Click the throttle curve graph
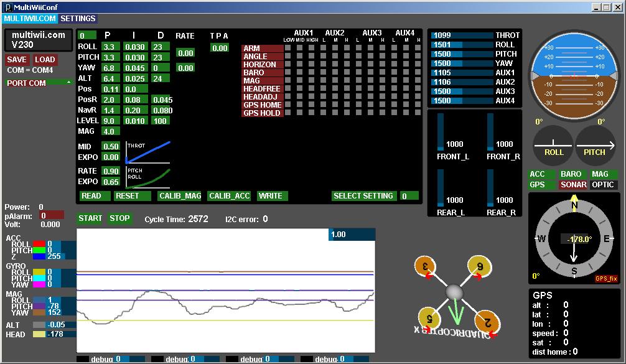Viewport: 626px width, 364px height. coord(148,152)
